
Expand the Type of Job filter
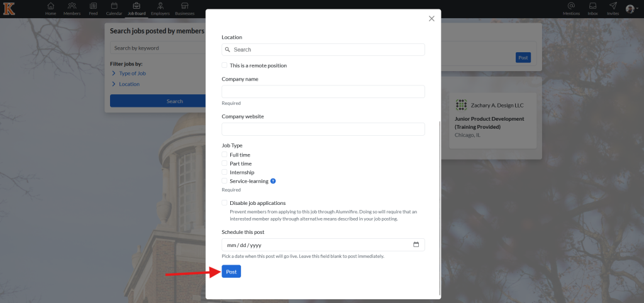point(128,74)
